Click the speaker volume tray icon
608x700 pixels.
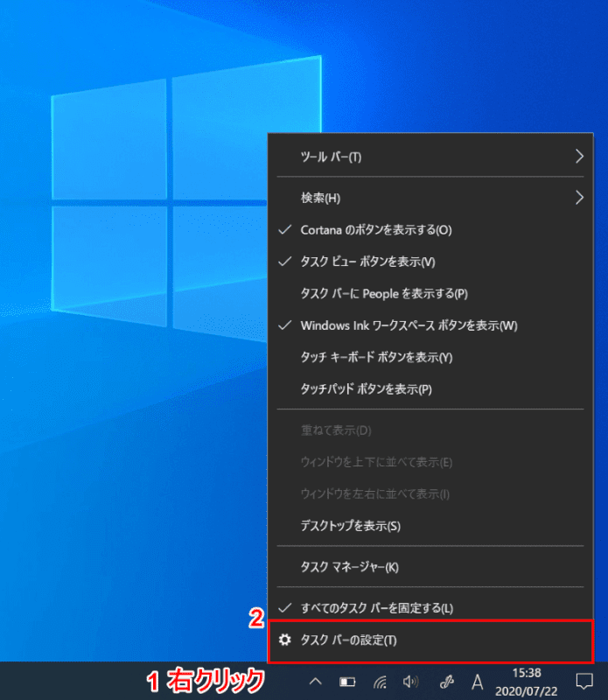coord(410,682)
